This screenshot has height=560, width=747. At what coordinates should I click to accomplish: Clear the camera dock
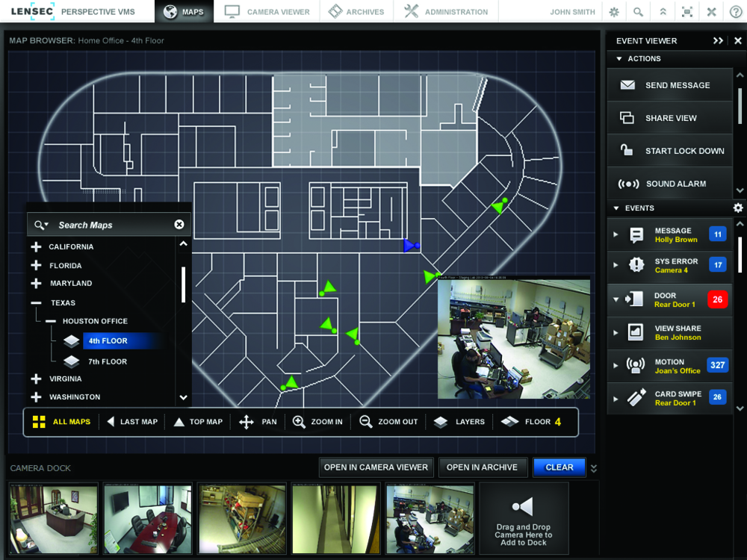pos(559,467)
